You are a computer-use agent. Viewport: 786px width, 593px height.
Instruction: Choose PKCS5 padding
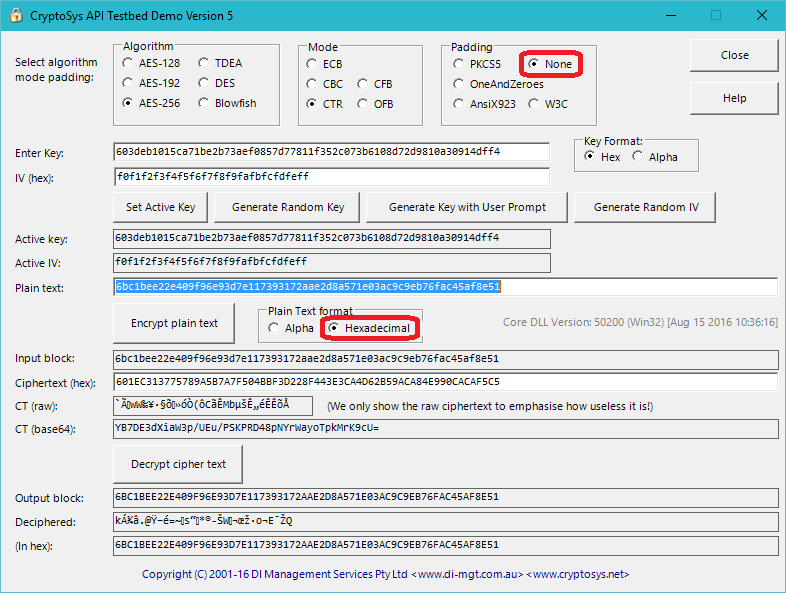(x=457, y=64)
